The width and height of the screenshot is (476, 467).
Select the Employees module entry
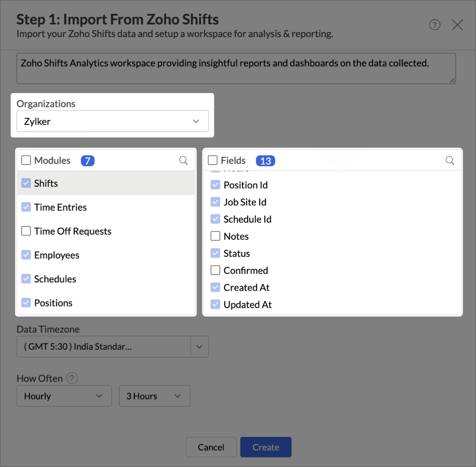57,255
